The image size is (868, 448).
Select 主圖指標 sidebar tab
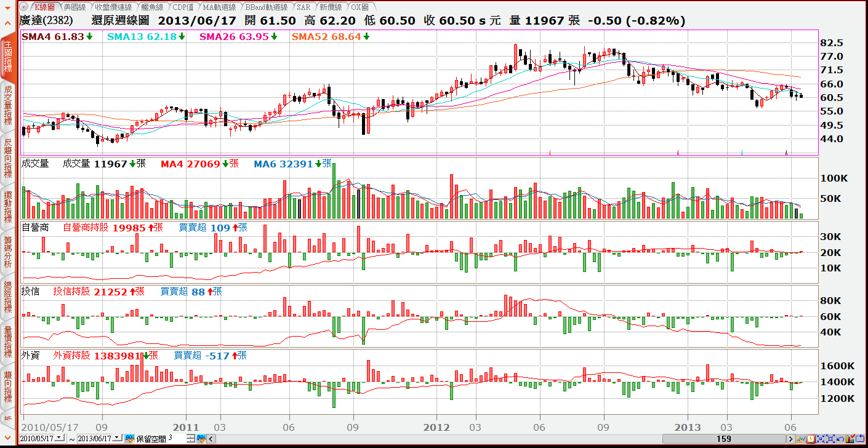pos(7,57)
